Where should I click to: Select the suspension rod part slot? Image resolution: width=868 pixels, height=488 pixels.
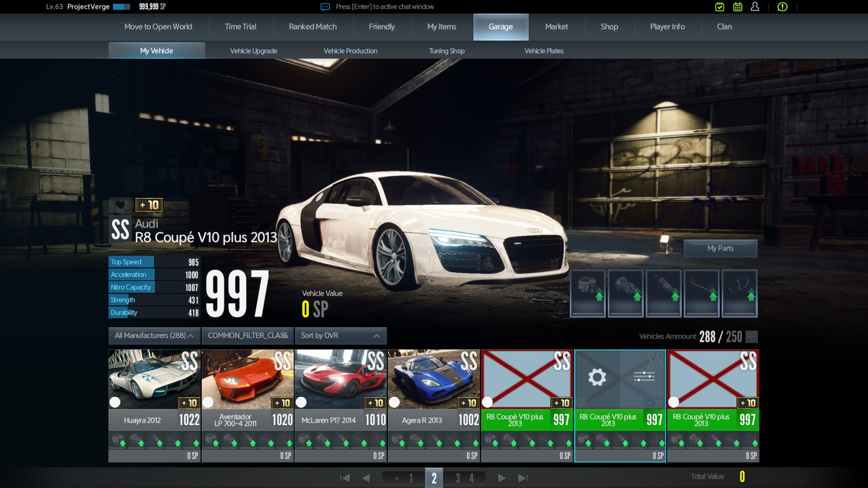coord(702,293)
